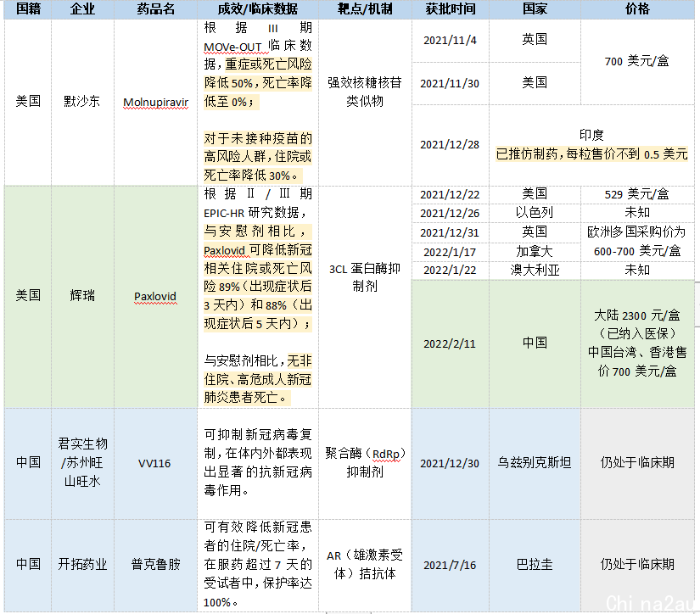Select the 国家 column header
The height and width of the screenshot is (614, 700).
[535, 9]
